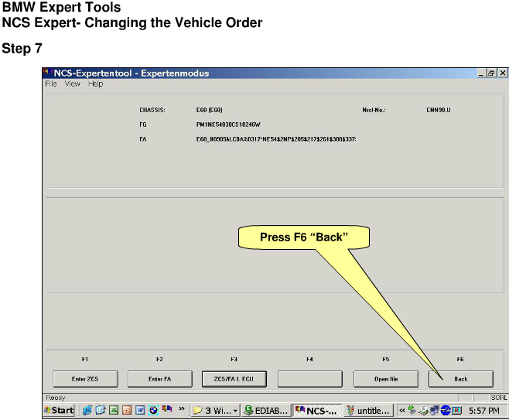Click the Enter ZCS button
Viewport: 509px width, 420px height.
click(x=85, y=379)
